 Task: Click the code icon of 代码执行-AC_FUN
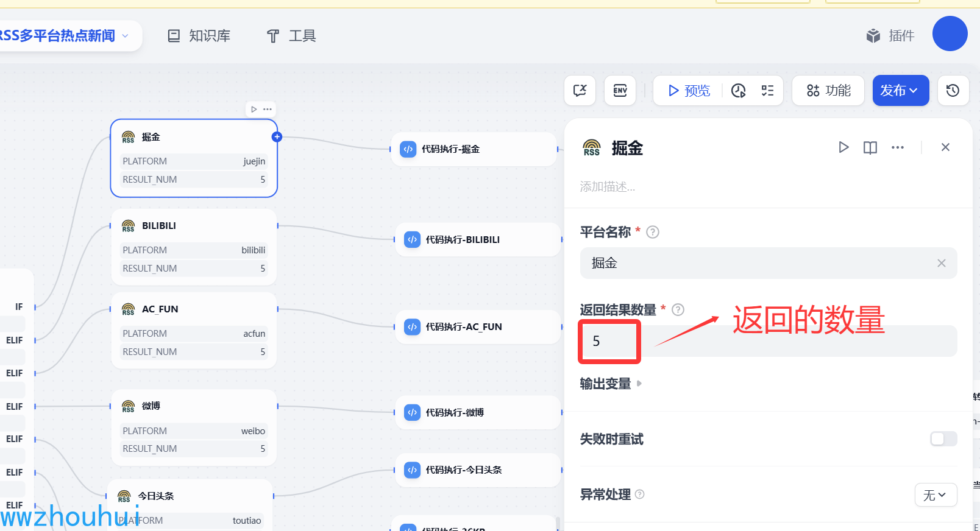click(x=413, y=327)
